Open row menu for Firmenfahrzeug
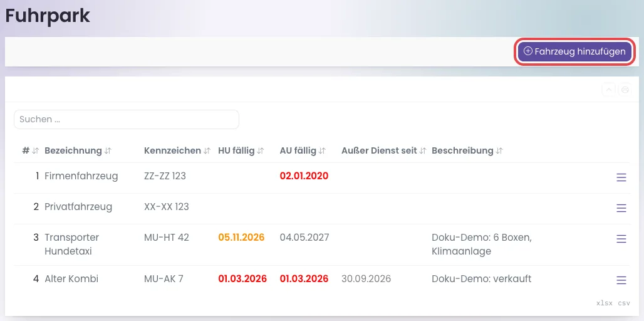Image resolution: width=644 pixels, height=321 pixels. pyautogui.click(x=621, y=177)
